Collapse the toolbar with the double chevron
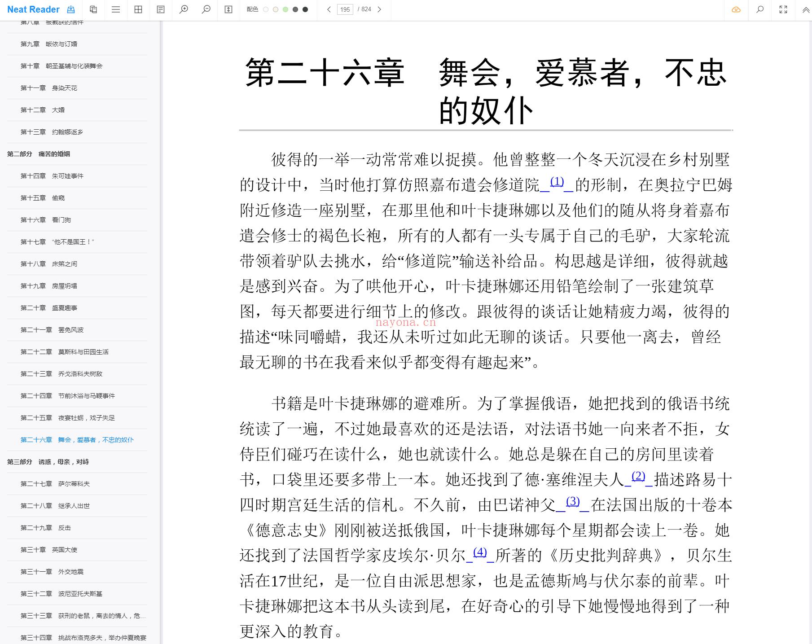This screenshot has width=812, height=644. pos(806,9)
